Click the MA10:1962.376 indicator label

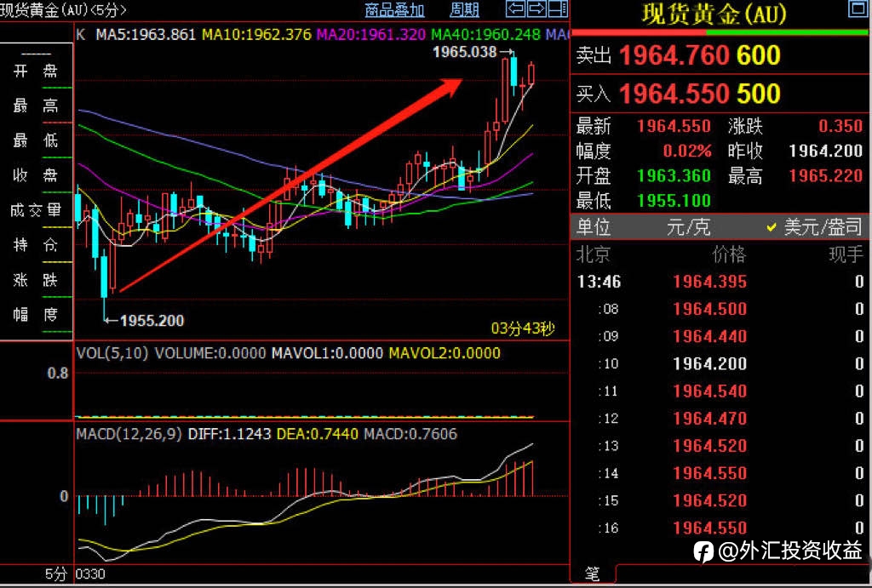256,34
